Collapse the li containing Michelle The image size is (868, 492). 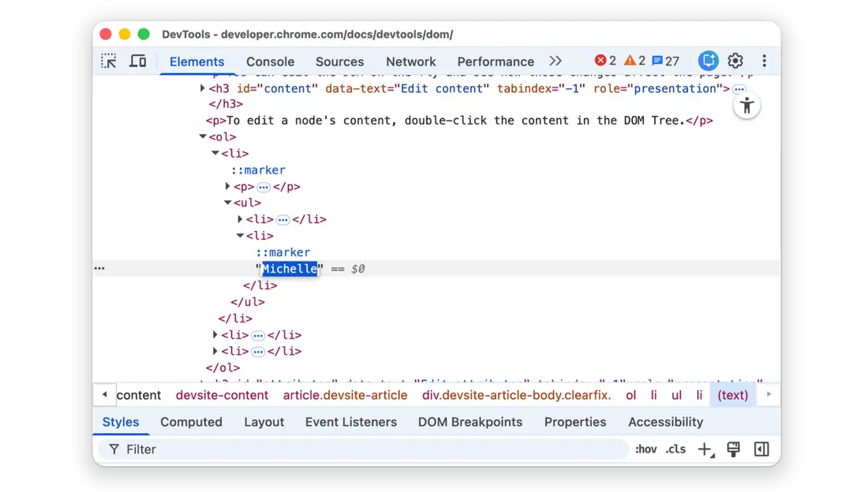coord(240,235)
